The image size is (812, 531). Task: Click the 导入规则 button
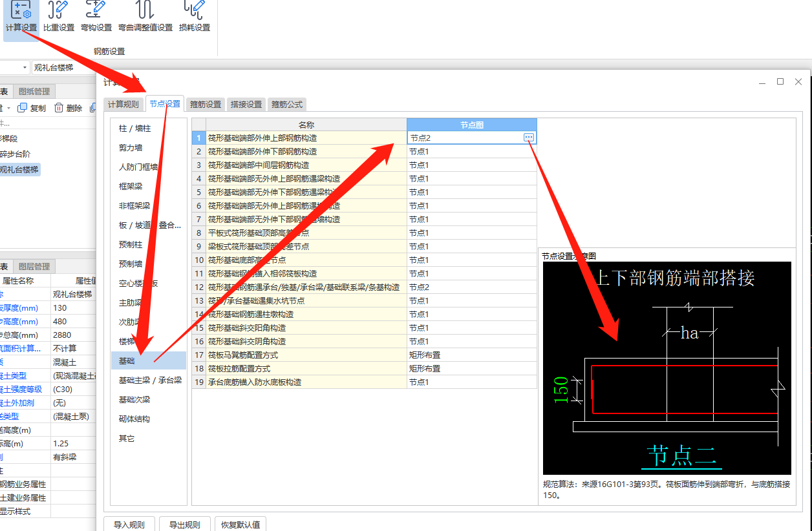pyautogui.click(x=129, y=525)
